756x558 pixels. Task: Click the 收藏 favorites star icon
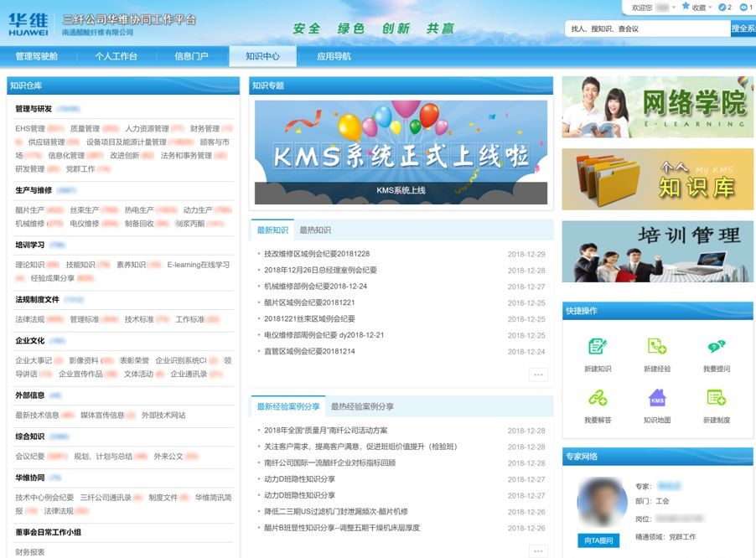(686, 7)
